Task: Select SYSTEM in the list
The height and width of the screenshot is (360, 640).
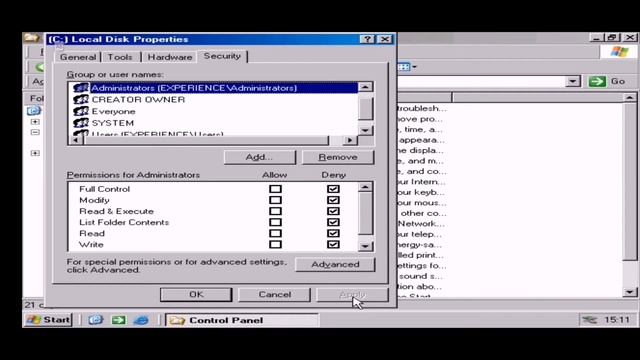Action: pyautogui.click(x=113, y=123)
